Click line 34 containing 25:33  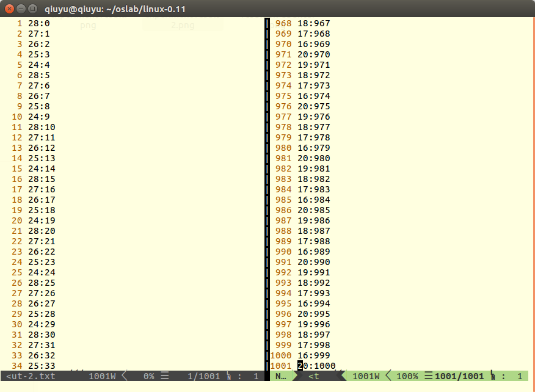point(42,366)
